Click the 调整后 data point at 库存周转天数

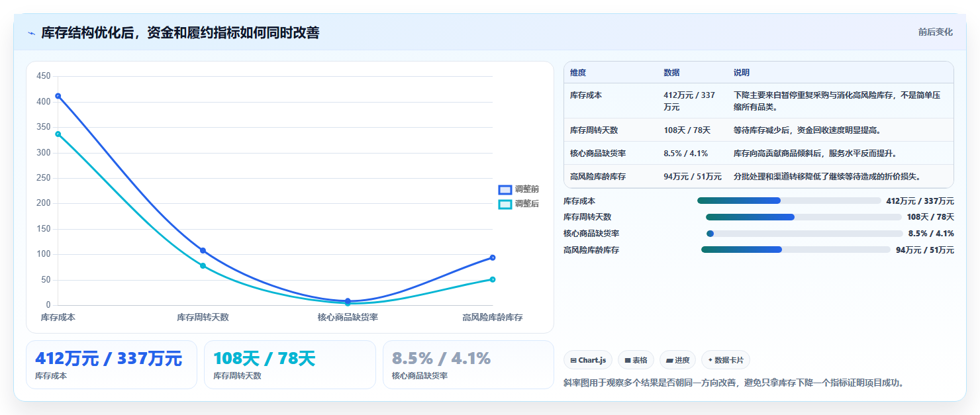(x=203, y=266)
